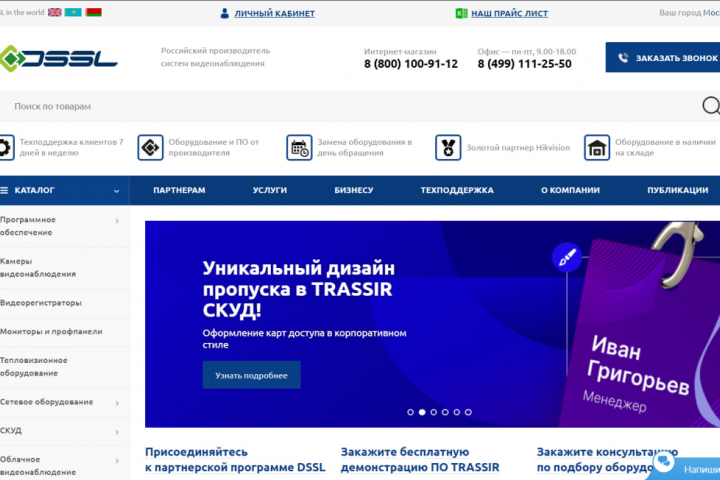
Task: Expand the Программное обеспечение submenu arrow
Action: (117, 221)
